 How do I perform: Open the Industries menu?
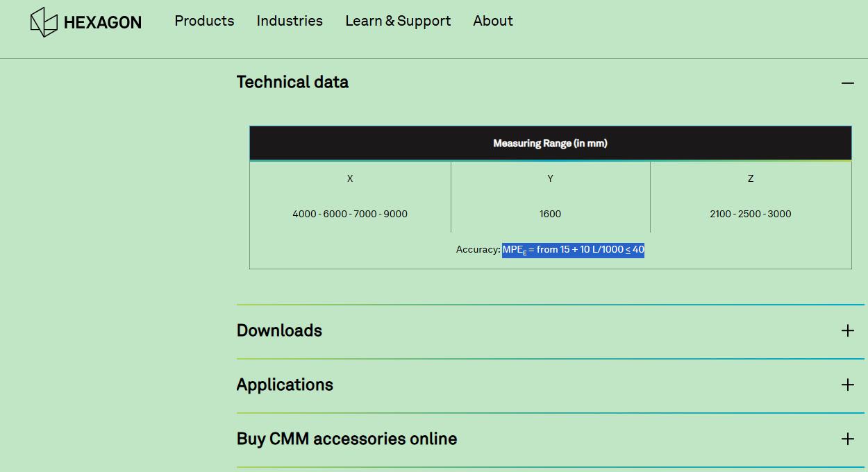(290, 21)
